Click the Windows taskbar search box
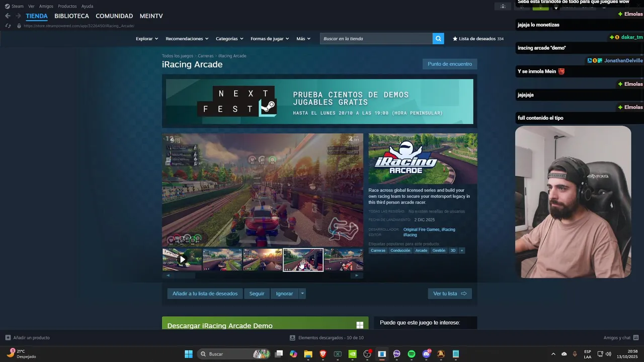Viewport: 644px width, 362px height. click(x=233, y=354)
